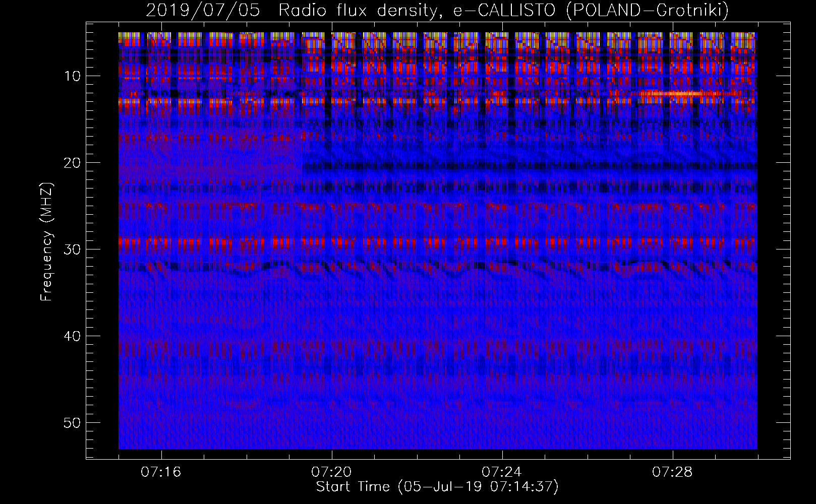The height and width of the screenshot is (504, 816).
Task: Click the 10 MHz frequency tick label
Action: 72,76
